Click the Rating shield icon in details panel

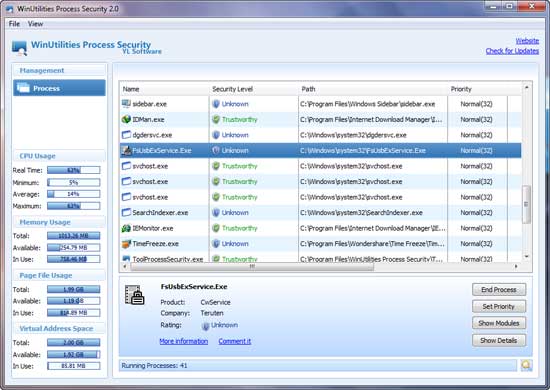[206, 326]
